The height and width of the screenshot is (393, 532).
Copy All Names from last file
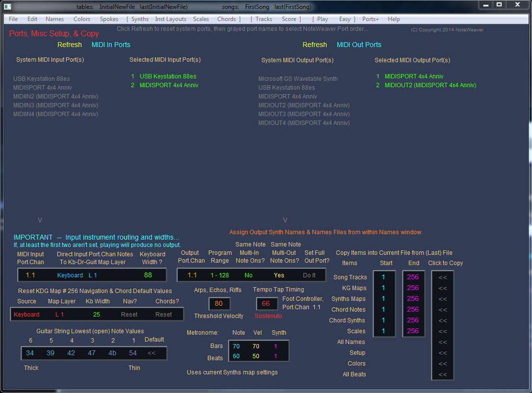(x=443, y=342)
